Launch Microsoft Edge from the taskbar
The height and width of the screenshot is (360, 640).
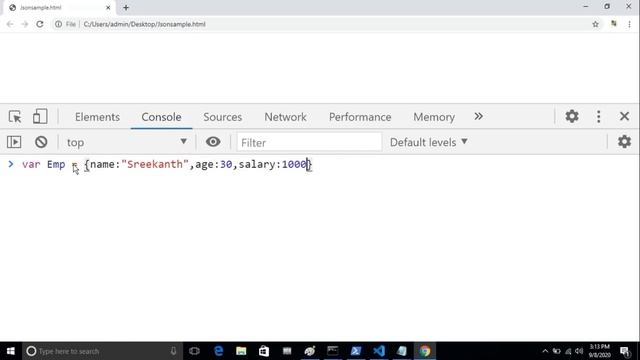pyautogui.click(x=218, y=351)
